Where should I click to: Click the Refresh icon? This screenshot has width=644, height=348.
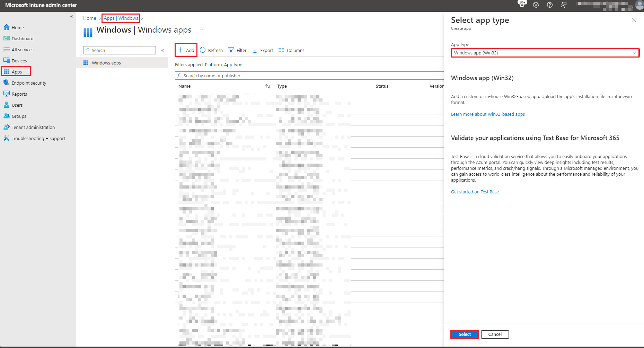(x=203, y=50)
